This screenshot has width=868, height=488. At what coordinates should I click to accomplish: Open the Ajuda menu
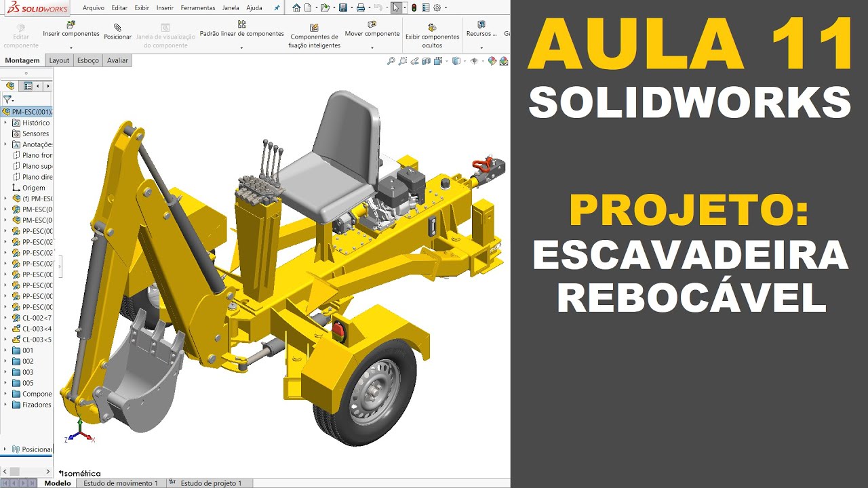pyautogui.click(x=254, y=8)
